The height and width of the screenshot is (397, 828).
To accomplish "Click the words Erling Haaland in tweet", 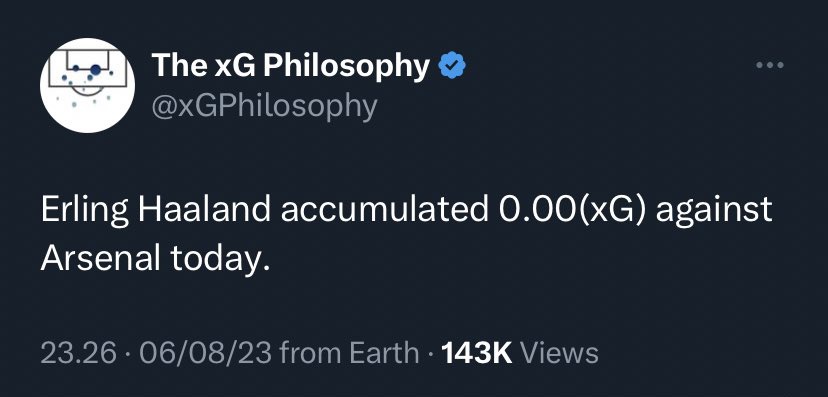I will pos(155,211).
